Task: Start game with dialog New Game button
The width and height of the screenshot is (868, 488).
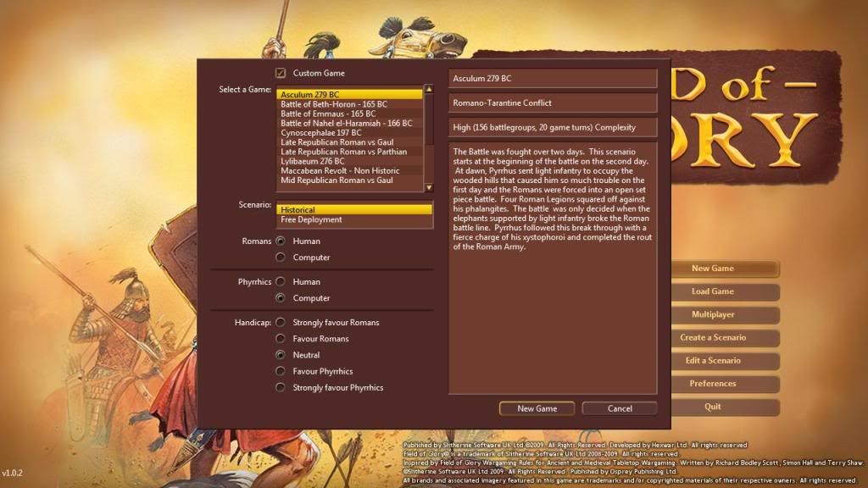Action: pyautogui.click(x=537, y=408)
